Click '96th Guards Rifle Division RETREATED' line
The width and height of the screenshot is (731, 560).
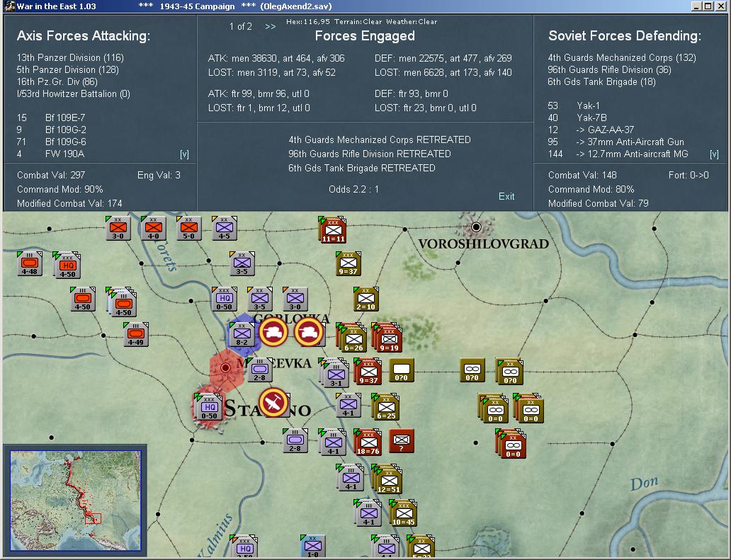point(370,154)
